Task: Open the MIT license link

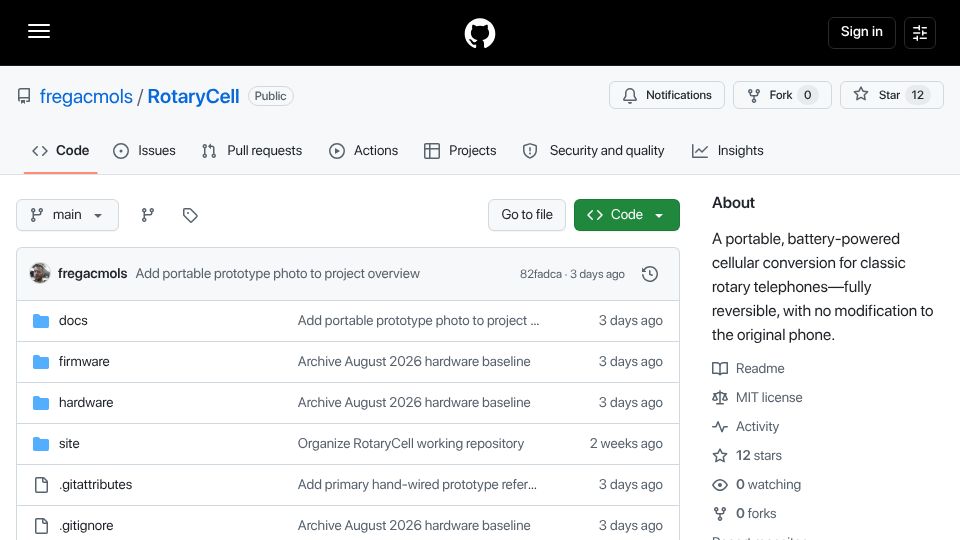Action: [x=757, y=398]
